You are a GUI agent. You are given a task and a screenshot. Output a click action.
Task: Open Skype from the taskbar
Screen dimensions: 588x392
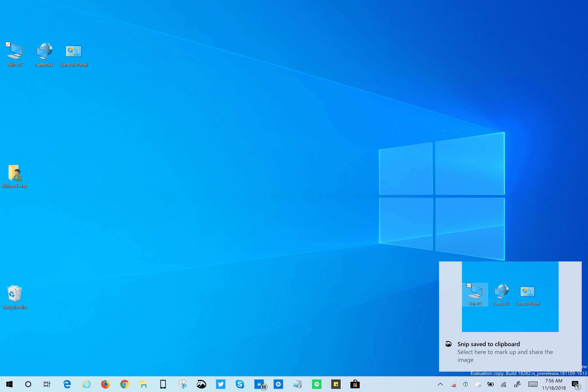click(x=240, y=384)
